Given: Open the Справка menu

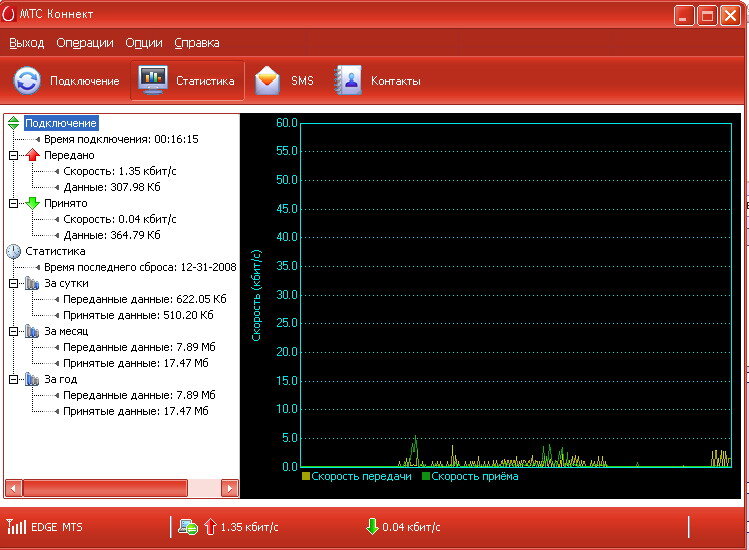Looking at the screenshot, I should 197,43.
